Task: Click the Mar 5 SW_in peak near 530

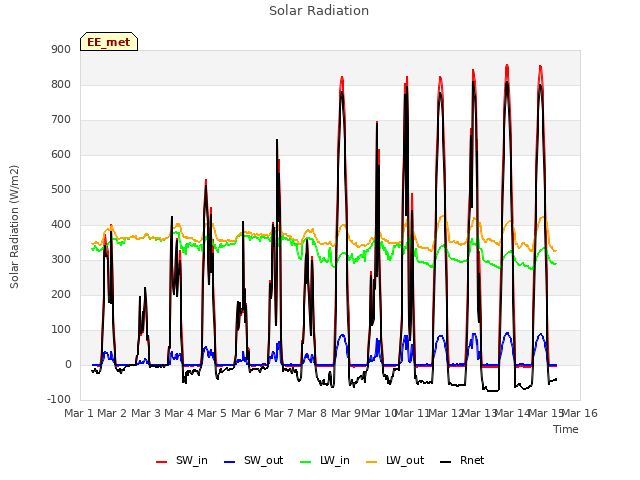Action: [x=206, y=180]
